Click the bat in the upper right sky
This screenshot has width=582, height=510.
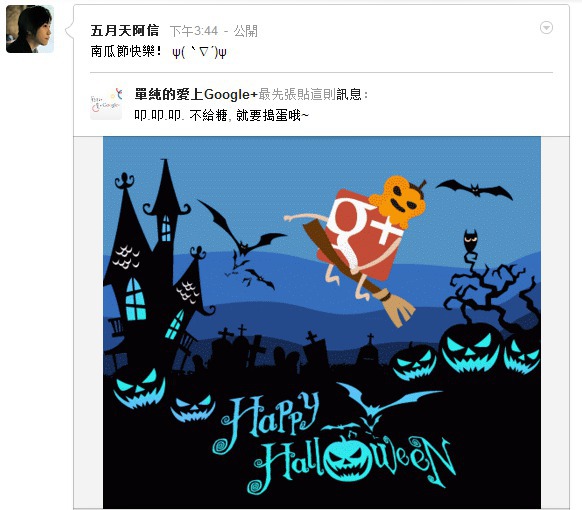coord(474,189)
